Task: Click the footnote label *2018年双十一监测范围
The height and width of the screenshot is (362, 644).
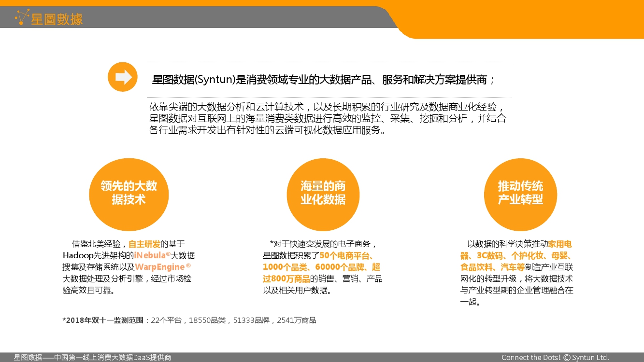Action: pyautogui.click(x=103, y=320)
